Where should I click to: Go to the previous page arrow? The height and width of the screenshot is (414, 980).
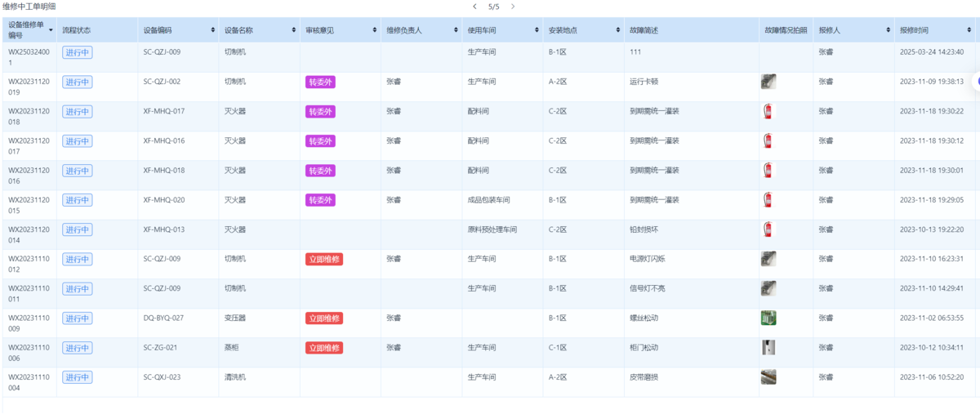point(474,7)
